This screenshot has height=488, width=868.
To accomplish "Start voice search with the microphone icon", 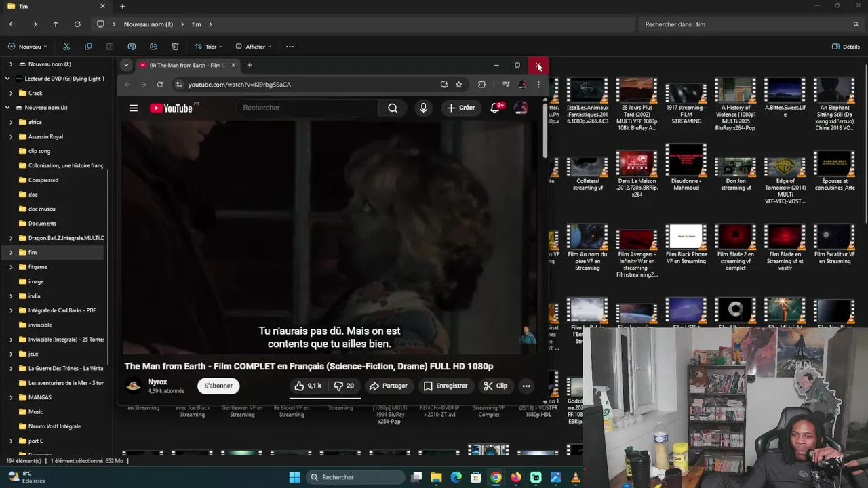I will click(423, 108).
